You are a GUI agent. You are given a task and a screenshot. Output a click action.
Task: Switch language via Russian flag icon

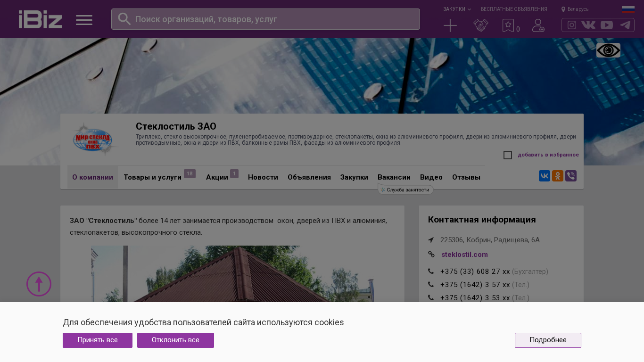click(x=628, y=9)
